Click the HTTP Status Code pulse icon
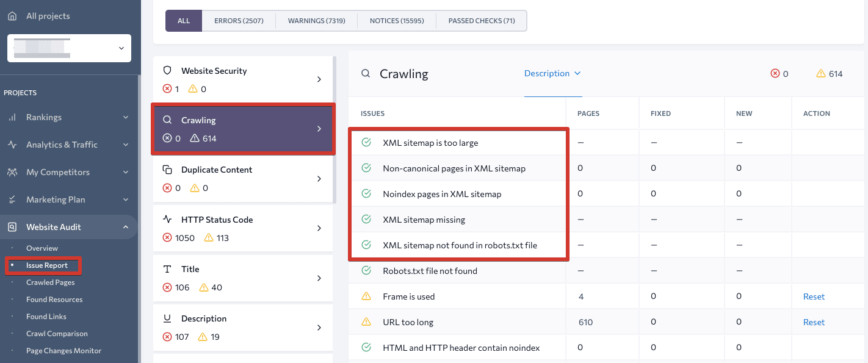 tap(167, 220)
